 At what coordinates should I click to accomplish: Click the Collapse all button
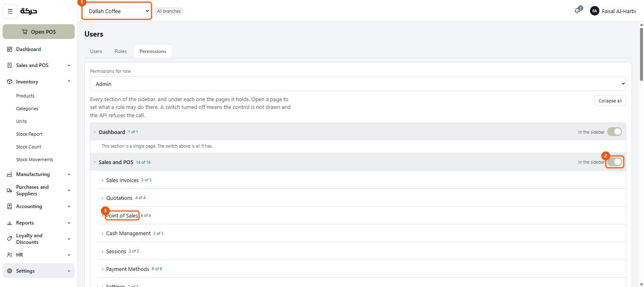click(610, 101)
